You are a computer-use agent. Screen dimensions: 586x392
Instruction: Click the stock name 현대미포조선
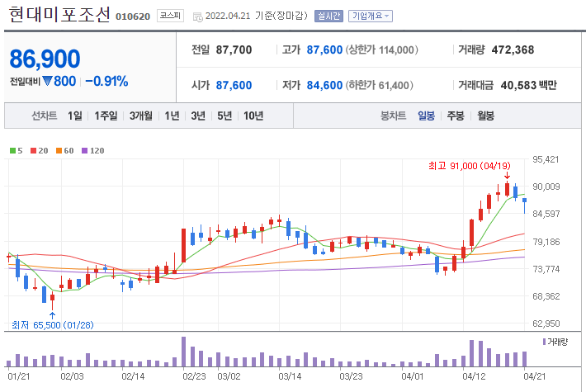tap(59, 15)
